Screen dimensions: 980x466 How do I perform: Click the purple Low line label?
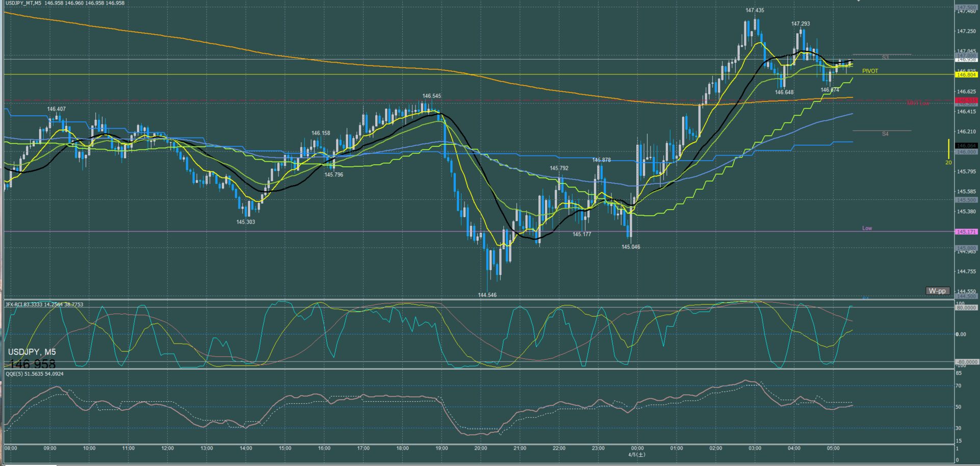pyautogui.click(x=867, y=228)
